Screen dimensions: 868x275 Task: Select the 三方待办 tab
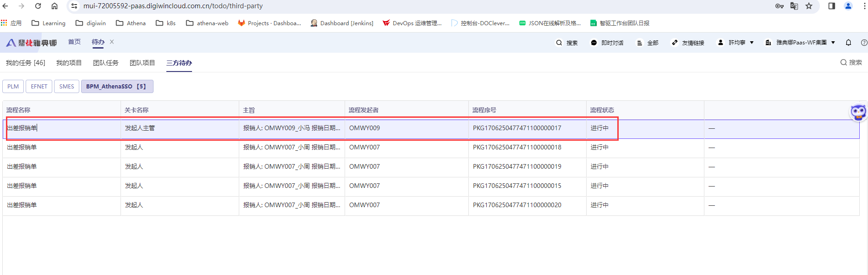point(179,63)
